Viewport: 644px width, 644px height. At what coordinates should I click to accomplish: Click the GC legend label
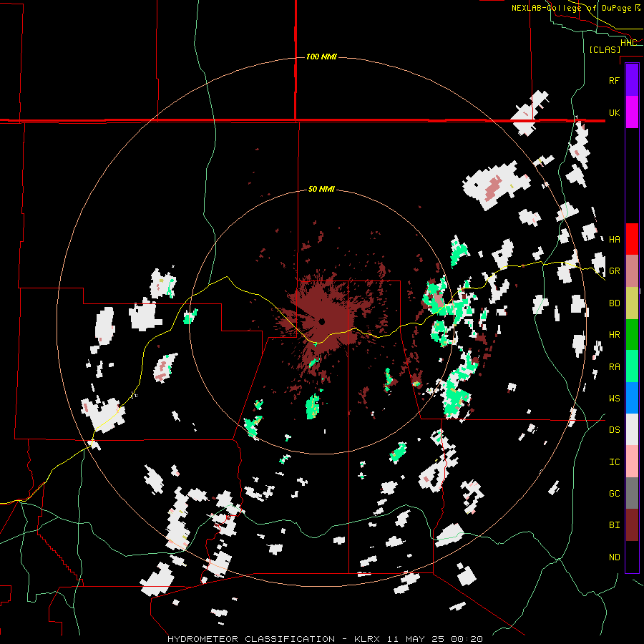(x=614, y=493)
